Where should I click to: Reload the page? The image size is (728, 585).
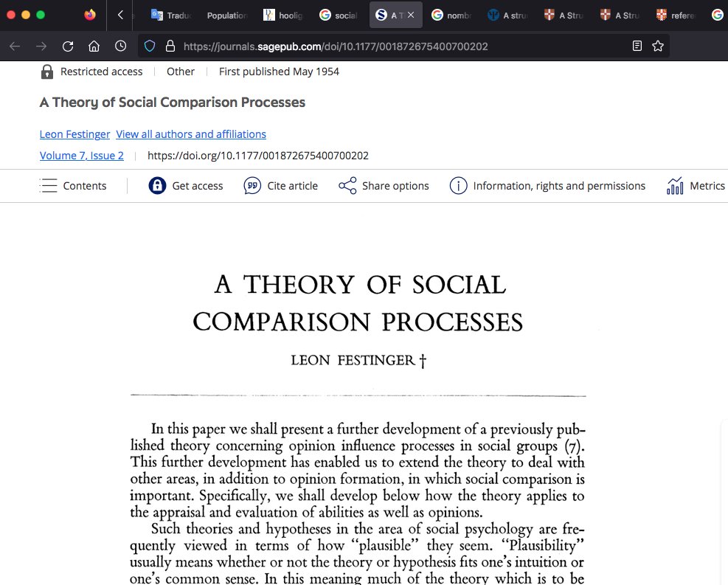68,46
